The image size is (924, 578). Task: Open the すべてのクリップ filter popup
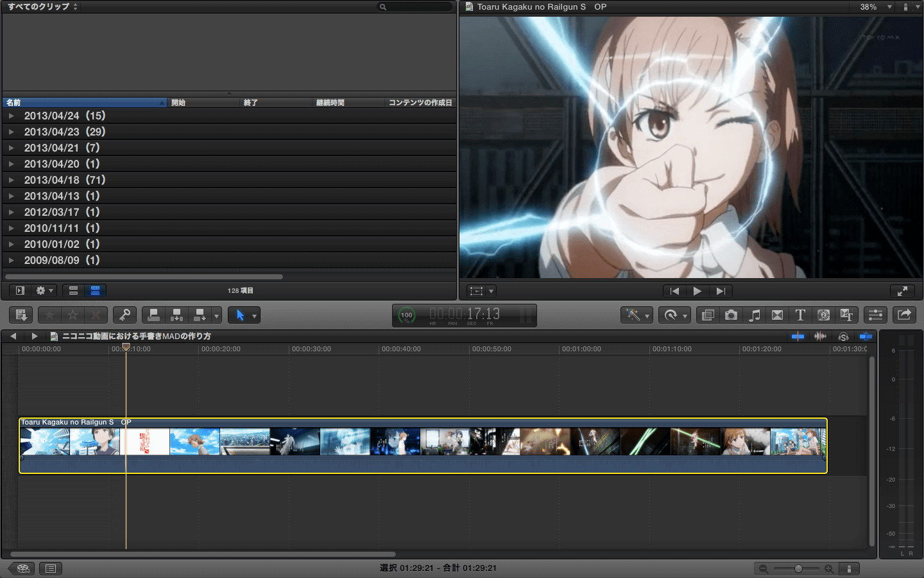[42, 6]
